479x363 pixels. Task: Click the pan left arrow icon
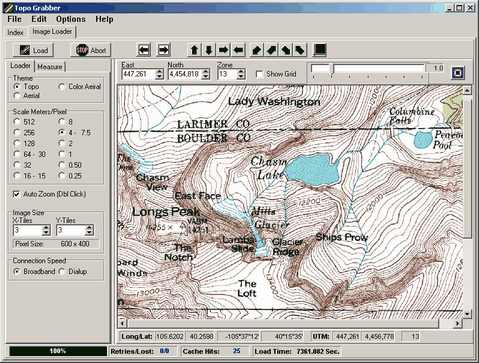point(238,50)
